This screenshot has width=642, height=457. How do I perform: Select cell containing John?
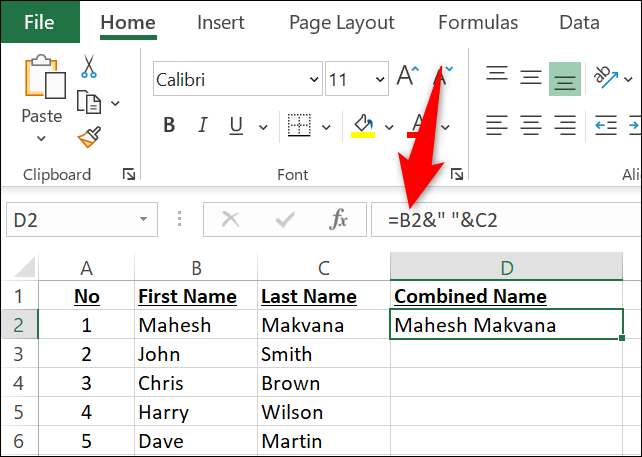[x=196, y=354]
